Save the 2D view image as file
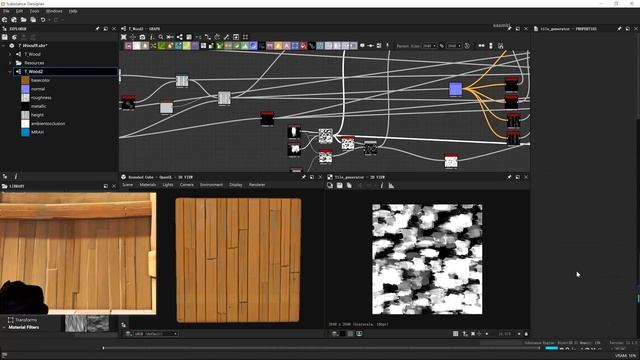The image size is (640, 360). pyautogui.click(x=340, y=185)
